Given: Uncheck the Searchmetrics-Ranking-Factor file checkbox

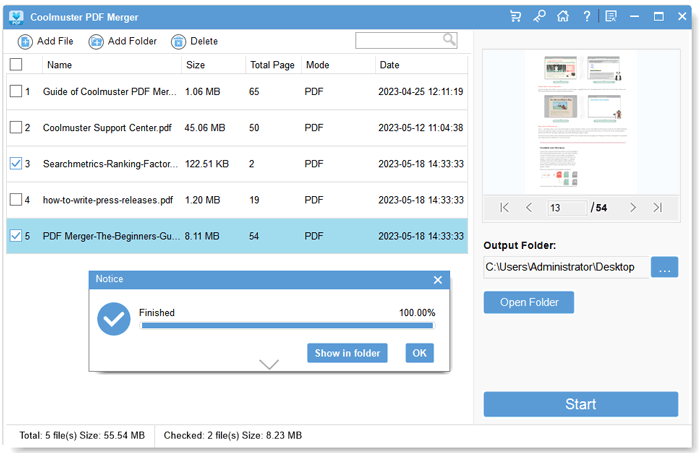Looking at the screenshot, I should click(x=16, y=163).
